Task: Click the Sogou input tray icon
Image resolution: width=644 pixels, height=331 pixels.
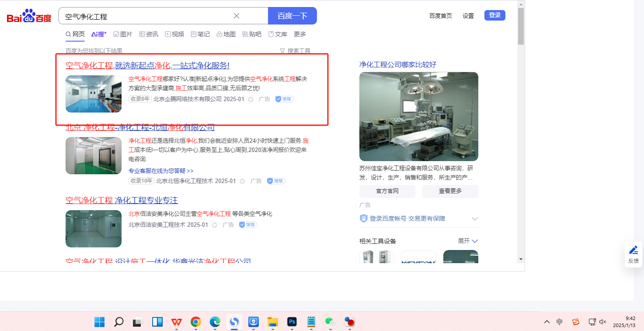Action: click(576, 322)
